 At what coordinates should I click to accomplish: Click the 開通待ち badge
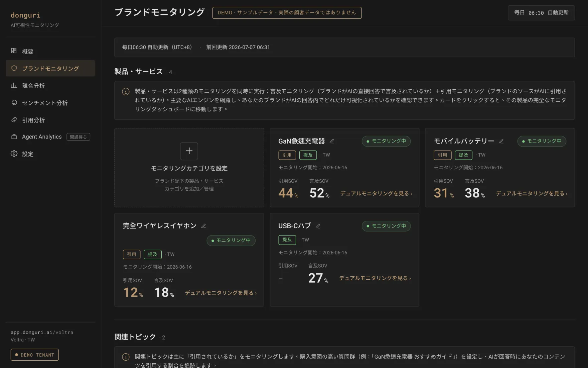pos(78,137)
